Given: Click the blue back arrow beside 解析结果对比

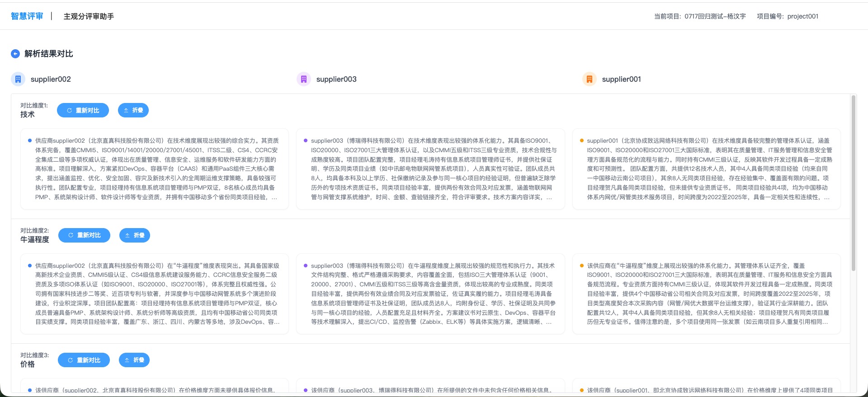Looking at the screenshot, I should click(x=15, y=54).
